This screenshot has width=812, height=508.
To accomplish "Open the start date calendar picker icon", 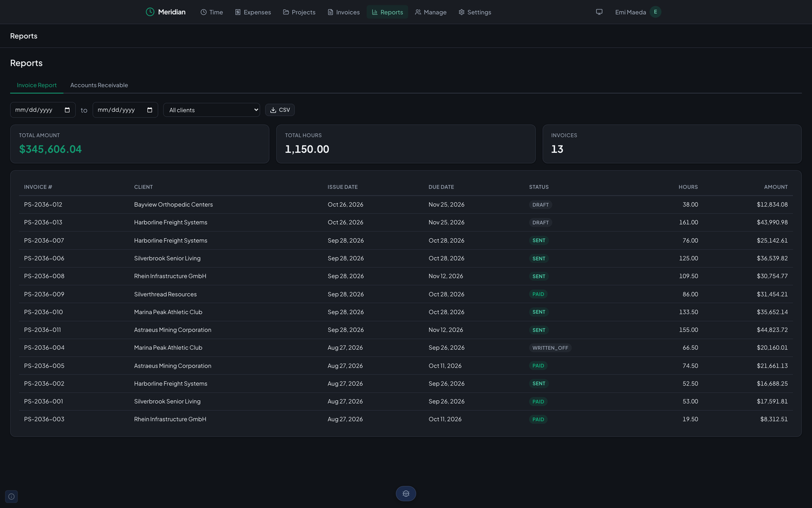I will tap(67, 110).
